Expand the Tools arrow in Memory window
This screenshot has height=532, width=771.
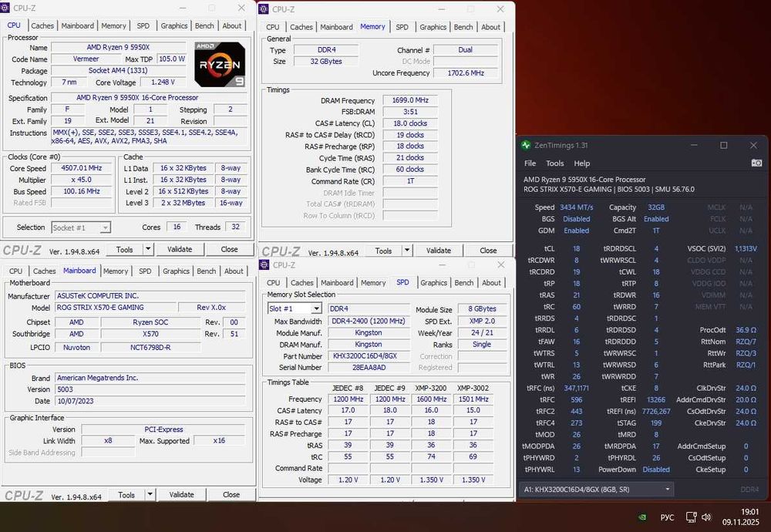(407, 251)
